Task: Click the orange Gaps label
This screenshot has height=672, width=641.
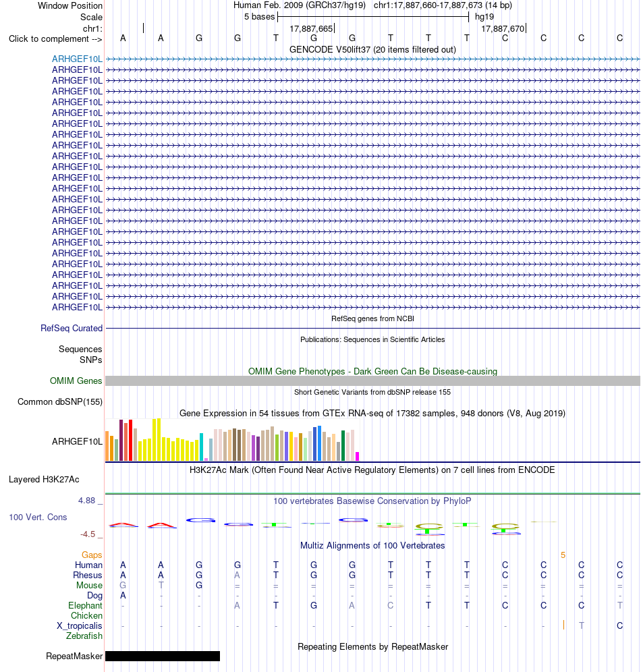Action: pyautogui.click(x=92, y=555)
